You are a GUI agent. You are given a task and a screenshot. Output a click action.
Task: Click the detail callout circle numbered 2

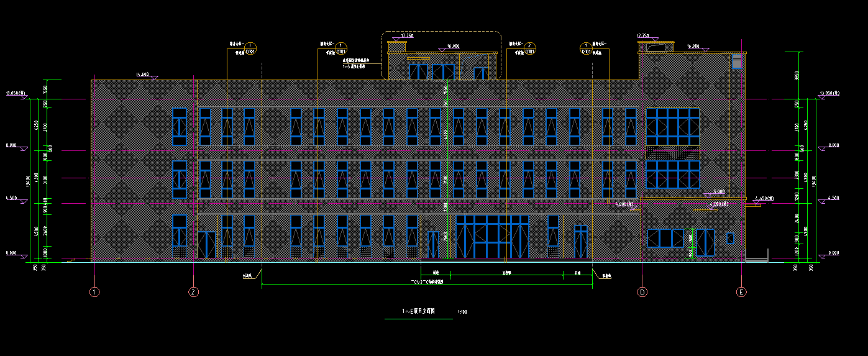[x=529, y=47]
